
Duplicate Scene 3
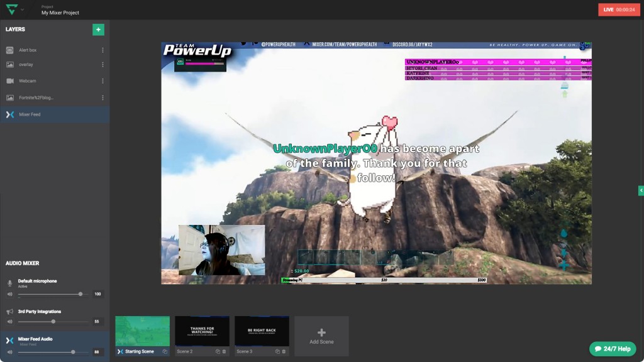(x=277, y=352)
